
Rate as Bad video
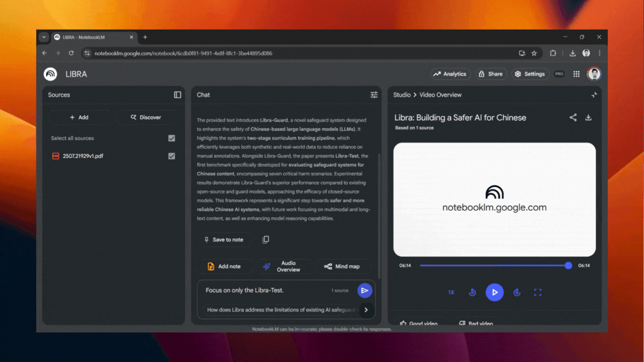pyautogui.click(x=476, y=323)
